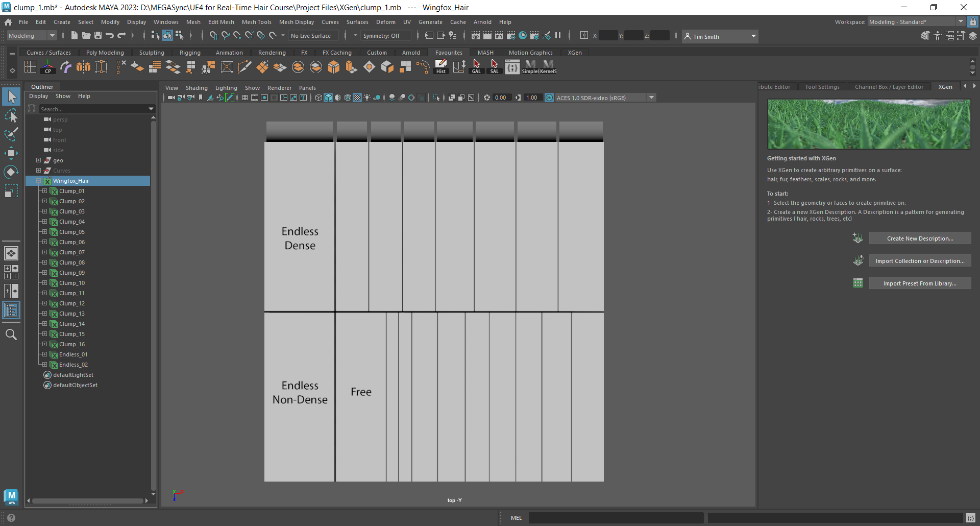980x526 pixels.
Task: Click the Outliner Search field
Action: [x=97, y=109]
